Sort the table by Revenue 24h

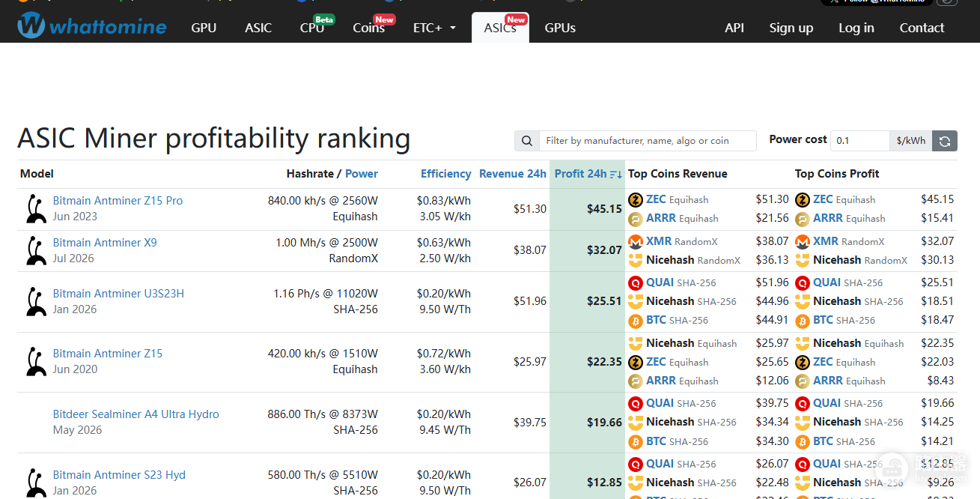pos(513,174)
